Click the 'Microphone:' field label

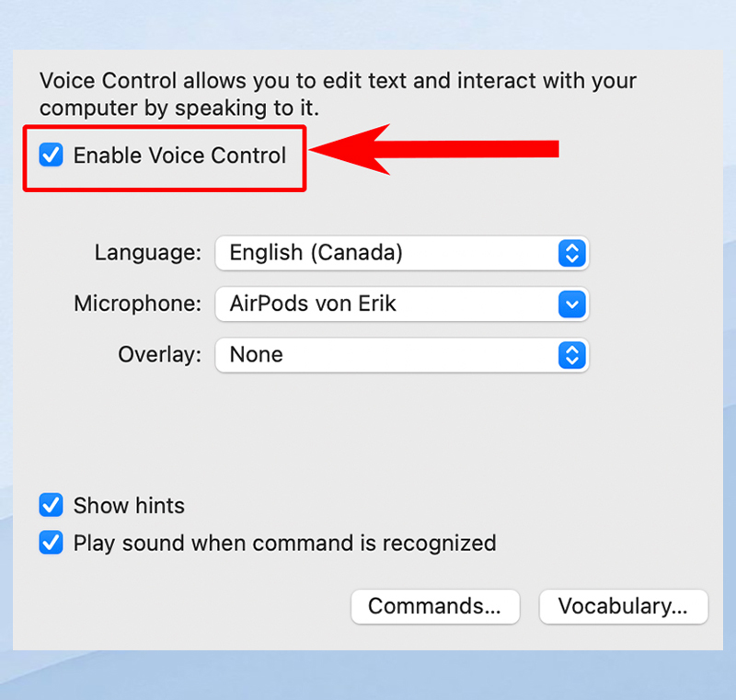[x=137, y=304]
